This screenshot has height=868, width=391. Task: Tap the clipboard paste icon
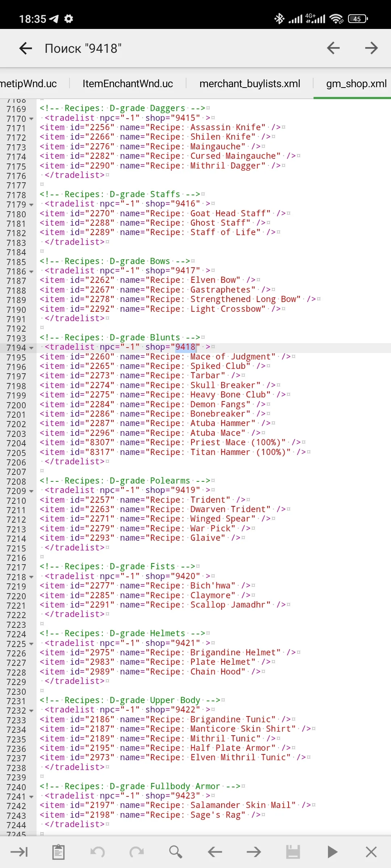(58, 852)
